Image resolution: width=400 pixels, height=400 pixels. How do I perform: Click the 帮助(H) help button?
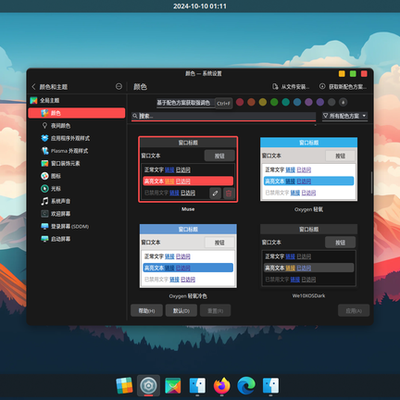click(x=147, y=311)
